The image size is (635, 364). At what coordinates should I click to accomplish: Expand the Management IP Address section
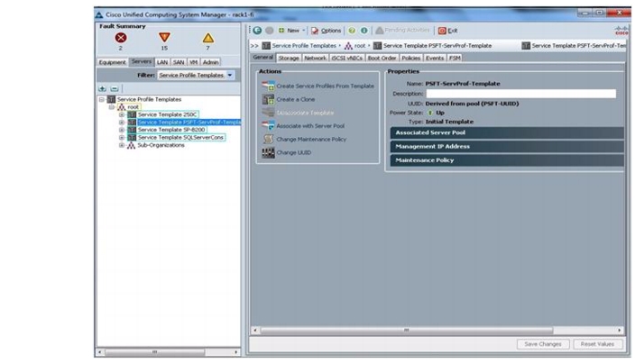[507, 146]
